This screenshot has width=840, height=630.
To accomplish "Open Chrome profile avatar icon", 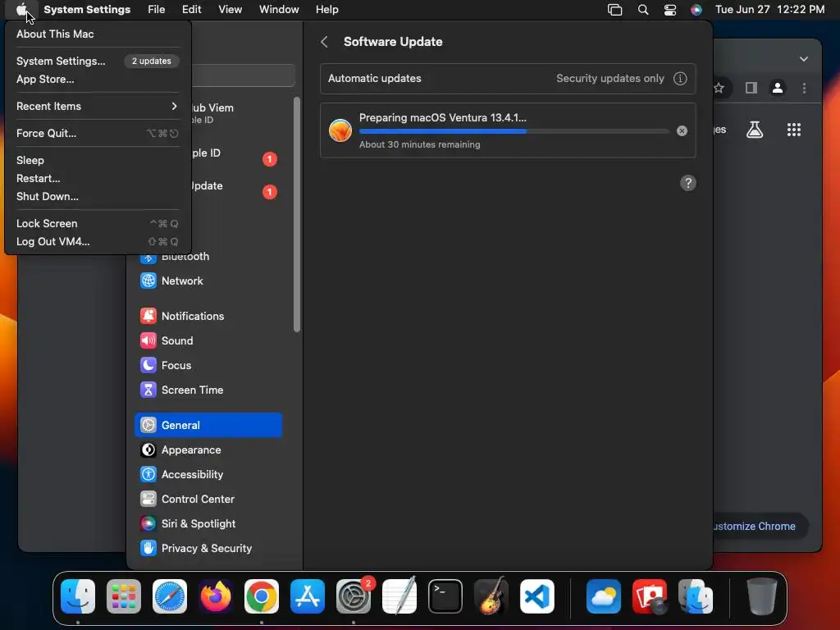I will pyautogui.click(x=778, y=88).
